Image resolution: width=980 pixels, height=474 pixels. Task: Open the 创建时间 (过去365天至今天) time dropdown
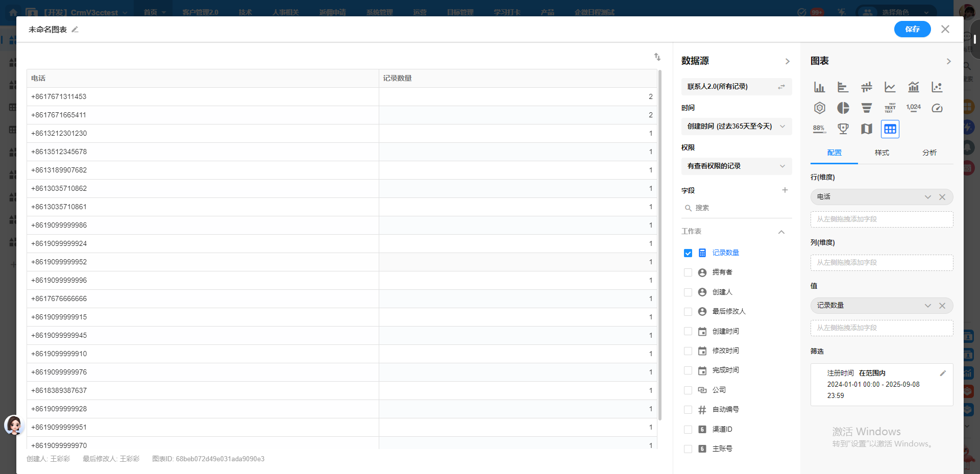[x=736, y=126]
